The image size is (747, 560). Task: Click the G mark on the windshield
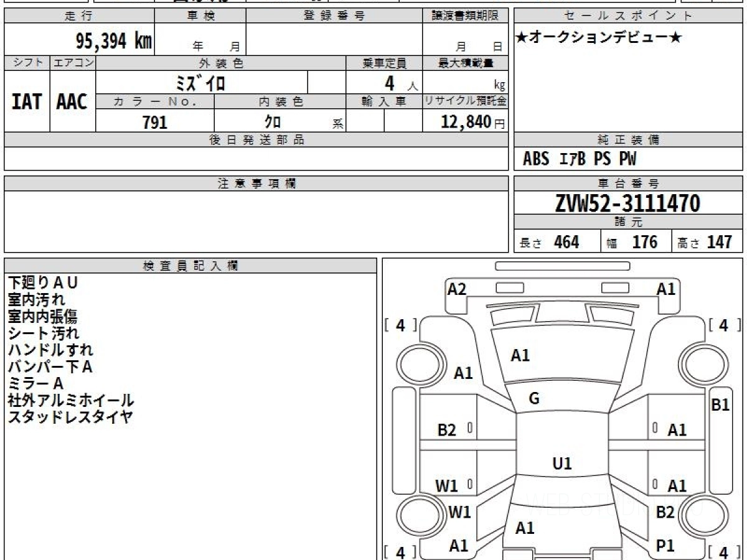pos(533,399)
